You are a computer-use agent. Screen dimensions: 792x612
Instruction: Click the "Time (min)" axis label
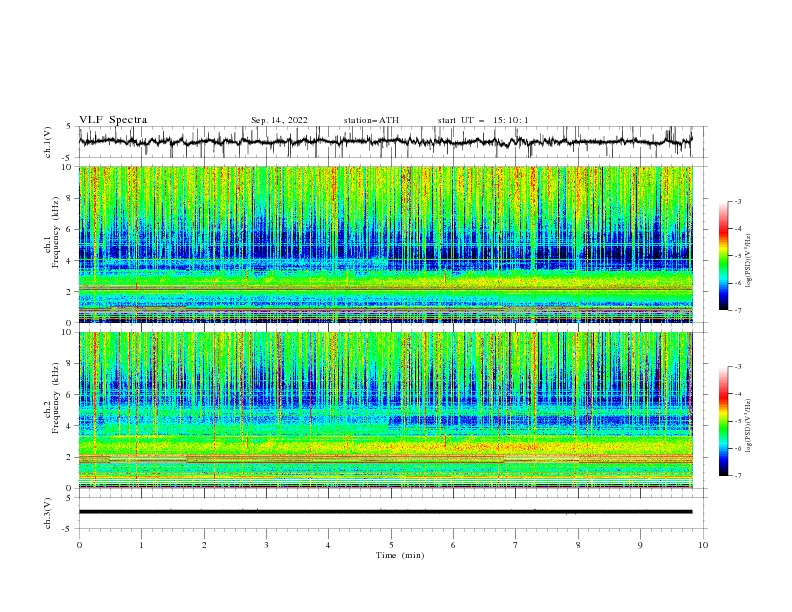click(x=400, y=555)
